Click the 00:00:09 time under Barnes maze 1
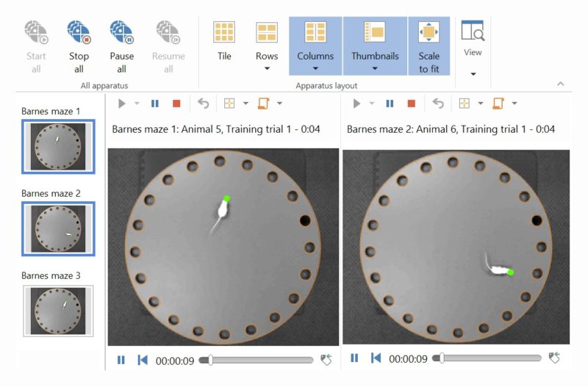The height and width of the screenshot is (387, 588). 175,361
